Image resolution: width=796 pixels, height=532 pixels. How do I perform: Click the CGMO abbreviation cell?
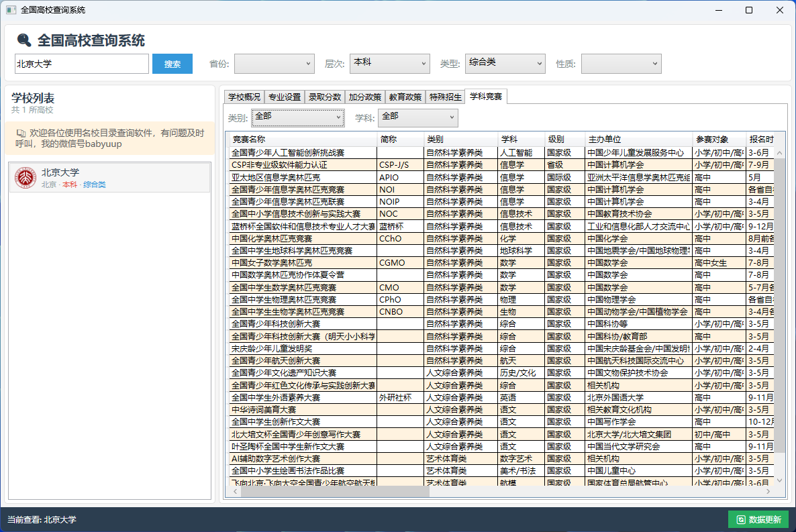(400, 263)
